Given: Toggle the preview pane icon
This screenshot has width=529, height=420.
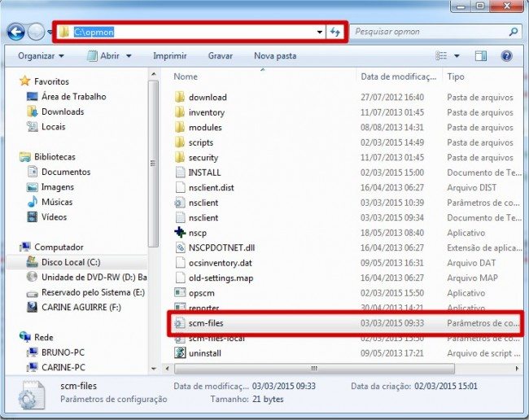Looking at the screenshot, I should [481, 56].
